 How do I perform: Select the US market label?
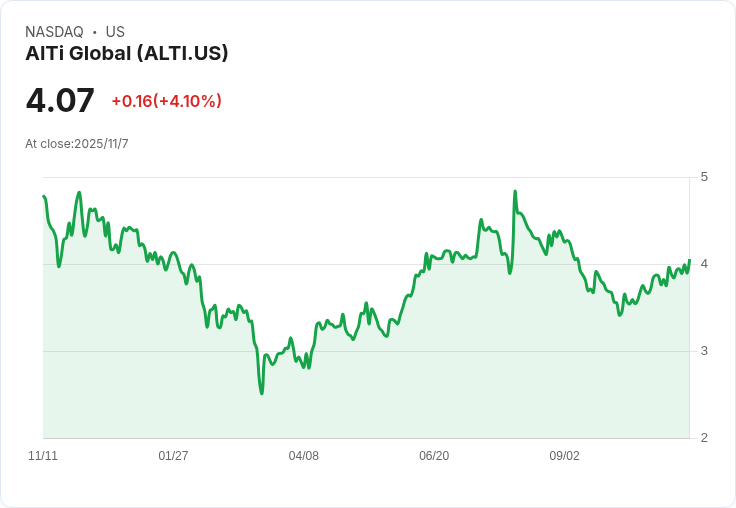pos(115,32)
